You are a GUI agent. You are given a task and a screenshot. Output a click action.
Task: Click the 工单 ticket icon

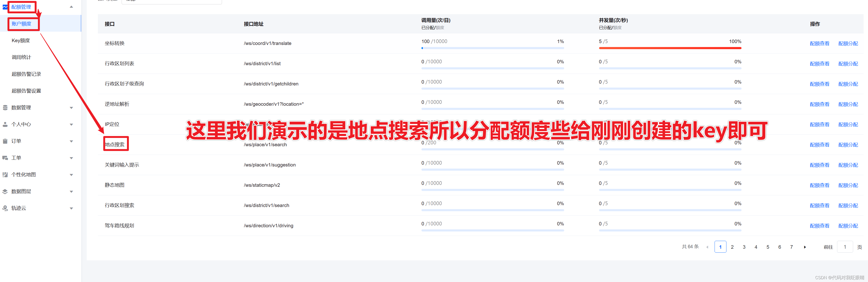[5, 158]
